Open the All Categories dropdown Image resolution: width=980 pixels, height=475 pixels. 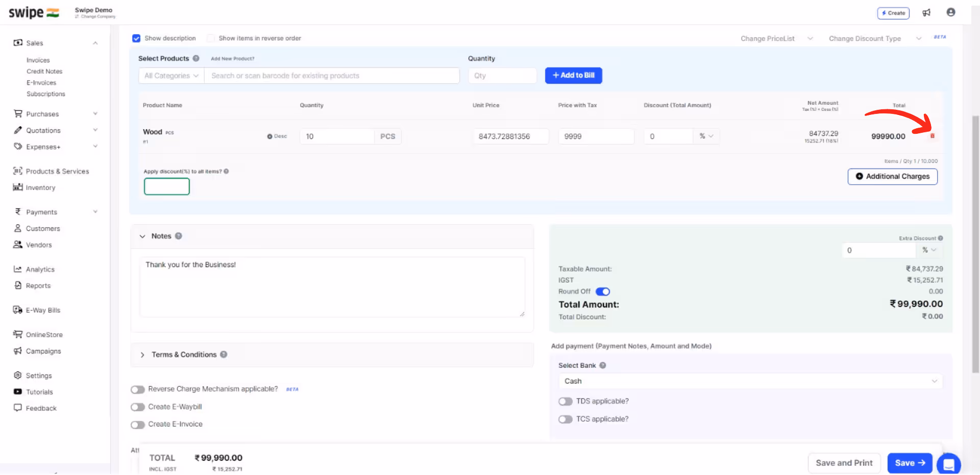pos(171,76)
